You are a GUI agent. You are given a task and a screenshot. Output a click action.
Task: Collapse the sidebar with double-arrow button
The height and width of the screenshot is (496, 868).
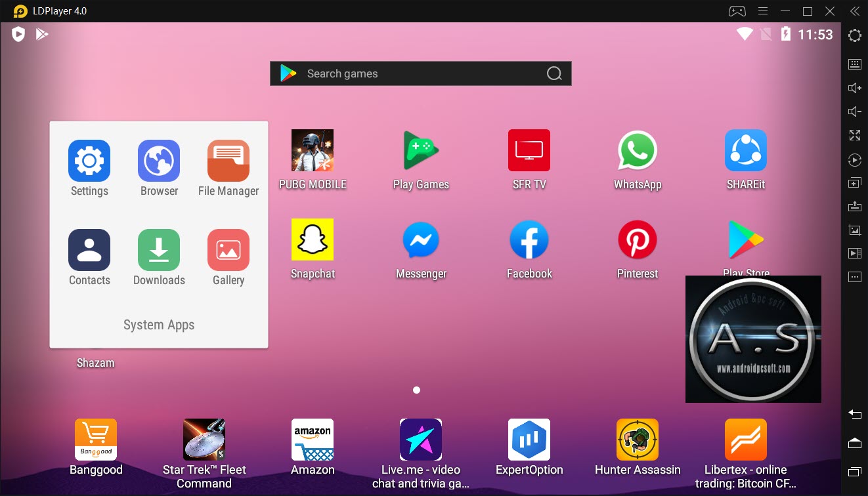[854, 11]
